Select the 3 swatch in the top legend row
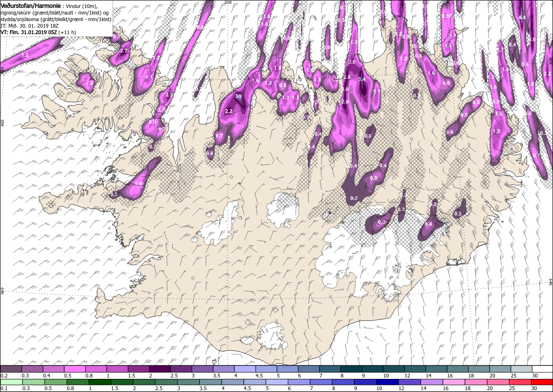 (x=202, y=369)
